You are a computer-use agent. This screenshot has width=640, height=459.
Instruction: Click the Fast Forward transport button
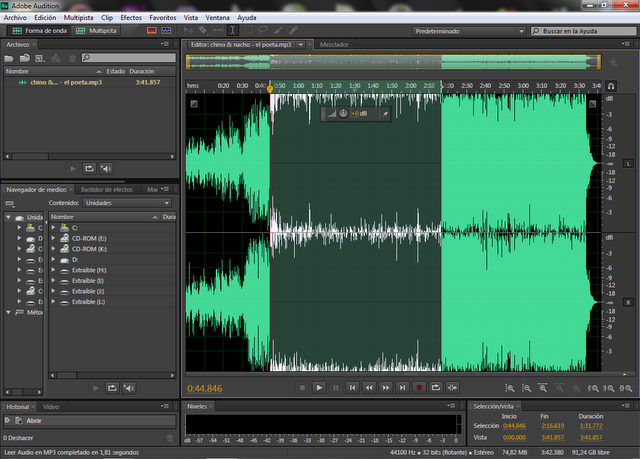tap(386, 388)
